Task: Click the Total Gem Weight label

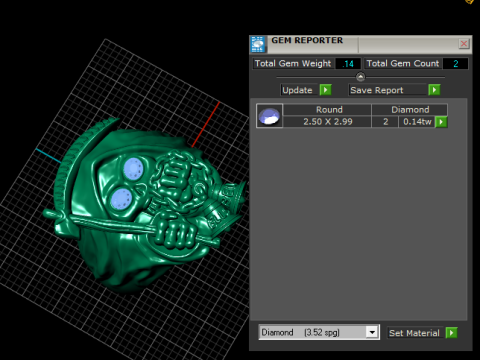Action: [293, 64]
